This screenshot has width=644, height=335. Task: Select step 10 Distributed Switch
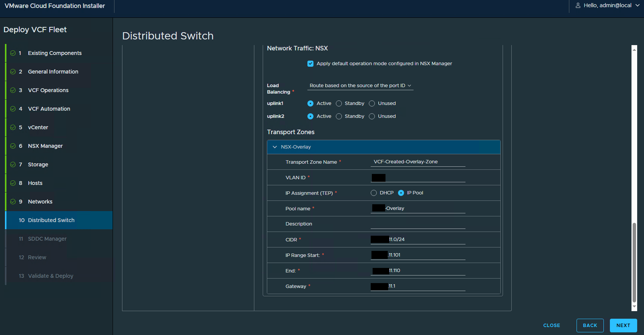59,220
